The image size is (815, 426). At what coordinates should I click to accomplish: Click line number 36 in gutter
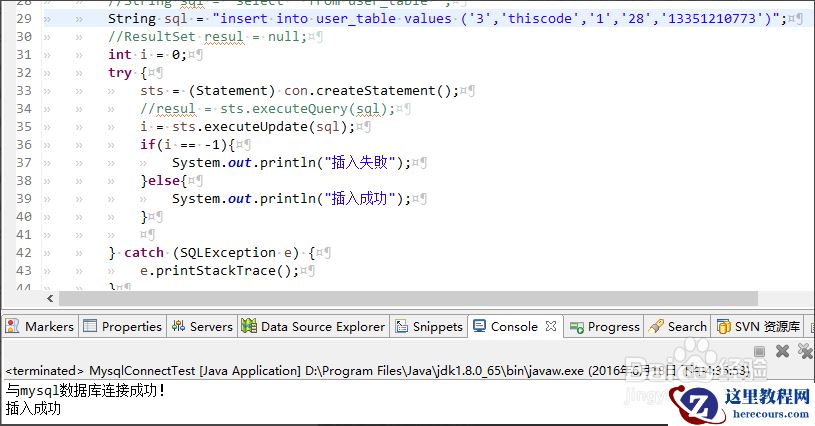pos(24,144)
